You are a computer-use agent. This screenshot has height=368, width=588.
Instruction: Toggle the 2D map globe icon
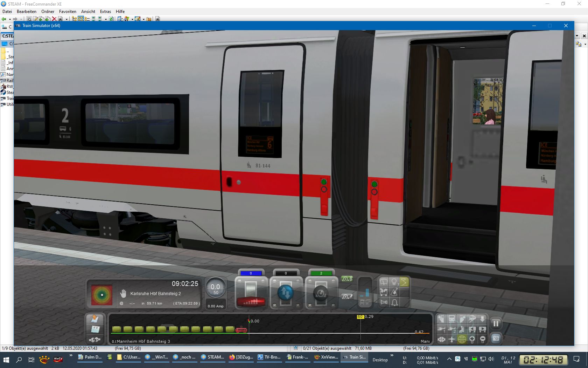pyautogui.click(x=462, y=339)
